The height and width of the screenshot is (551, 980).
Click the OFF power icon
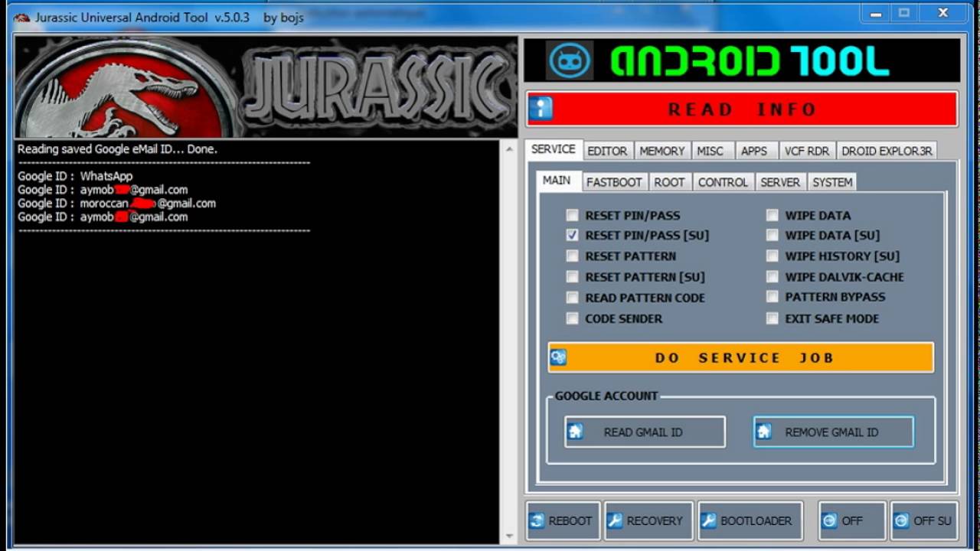[x=829, y=520]
